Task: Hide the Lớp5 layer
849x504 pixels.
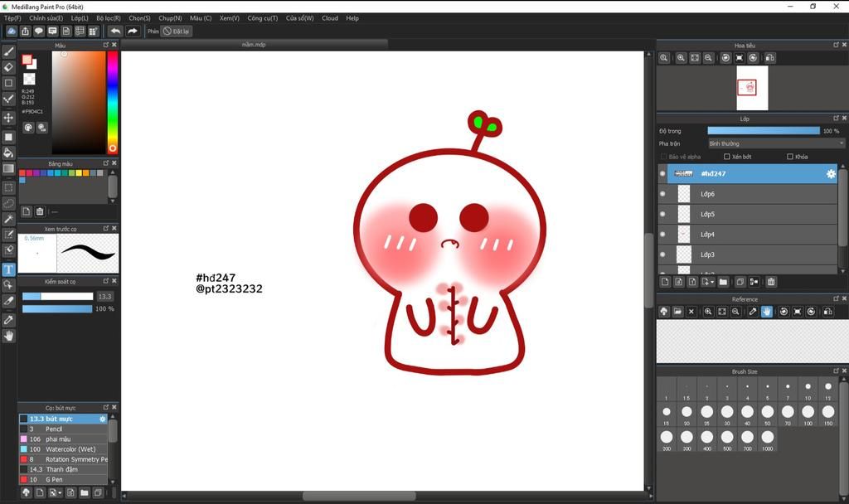Action: pyautogui.click(x=662, y=214)
